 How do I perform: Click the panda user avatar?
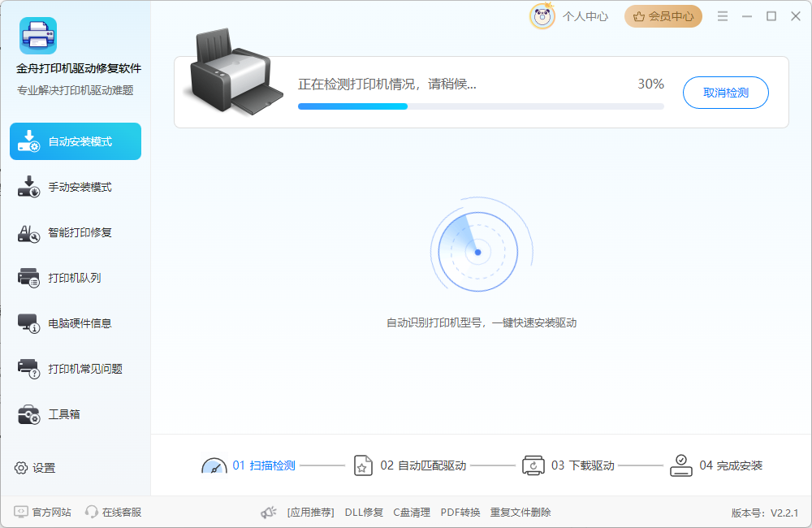(542, 16)
